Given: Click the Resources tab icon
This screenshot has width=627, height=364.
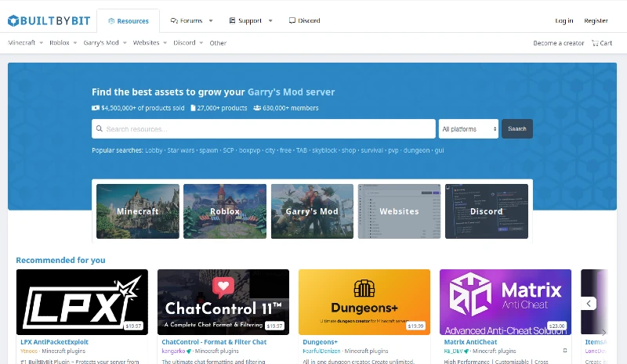Looking at the screenshot, I should pyautogui.click(x=111, y=21).
